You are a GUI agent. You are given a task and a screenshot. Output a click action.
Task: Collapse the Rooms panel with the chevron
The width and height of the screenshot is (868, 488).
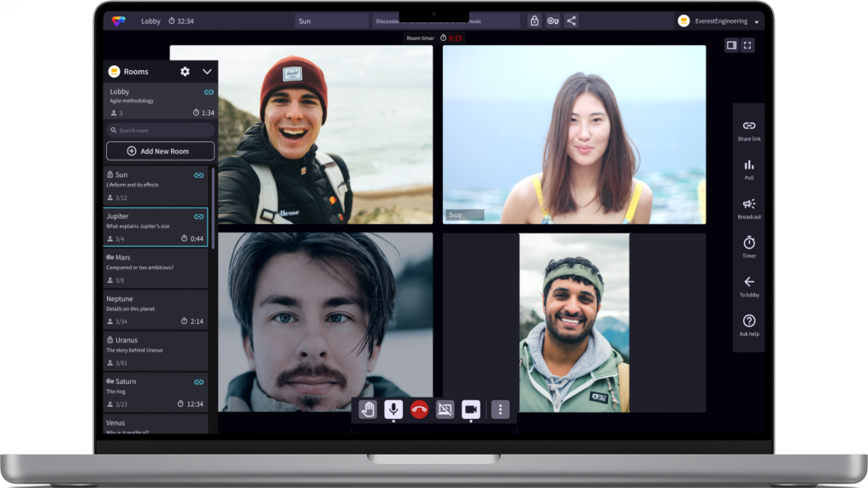[x=207, y=72]
